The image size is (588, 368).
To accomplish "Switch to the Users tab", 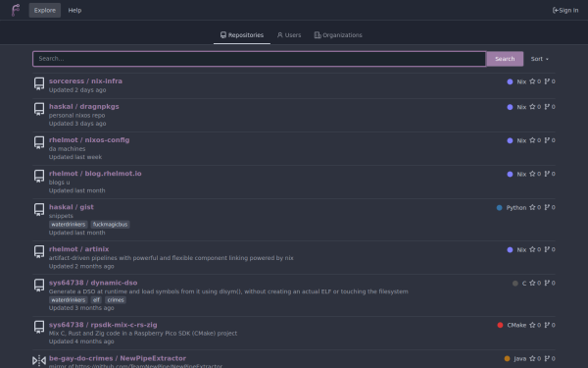I will [x=289, y=35].
